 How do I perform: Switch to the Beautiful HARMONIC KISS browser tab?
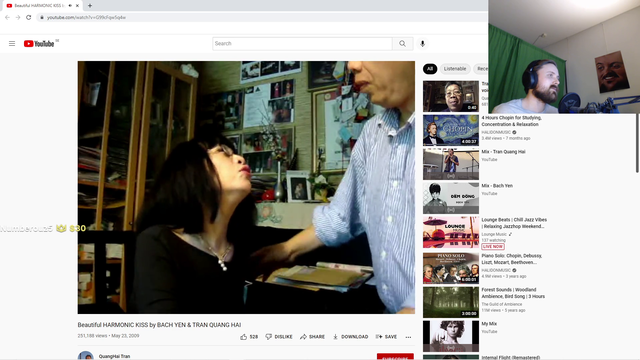[x=39, y=6]
